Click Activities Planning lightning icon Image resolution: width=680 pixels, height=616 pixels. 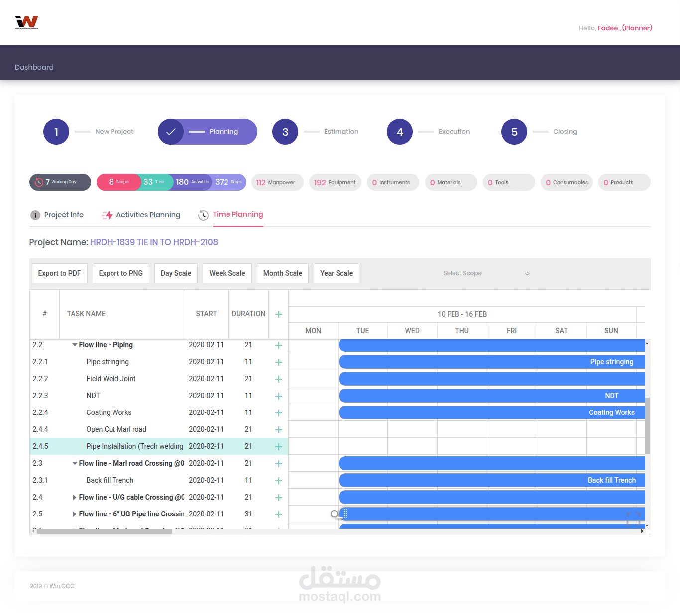tap(107, 215)
